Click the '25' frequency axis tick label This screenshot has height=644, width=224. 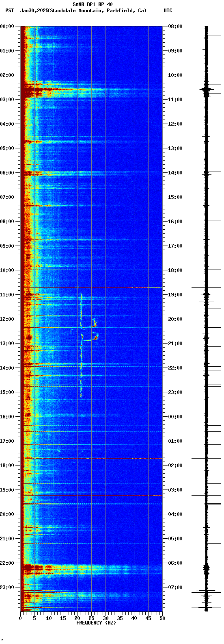91,618
